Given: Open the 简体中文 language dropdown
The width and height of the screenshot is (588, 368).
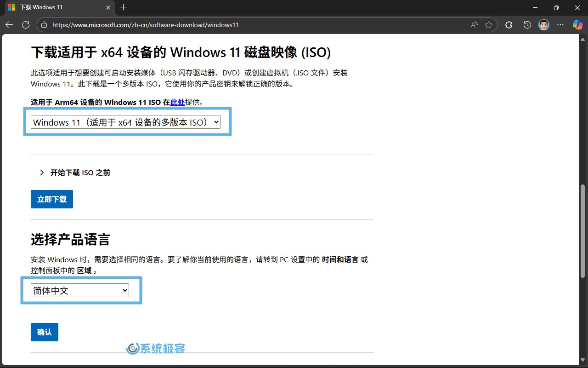Looking at the screenshot, I should 80,290.
